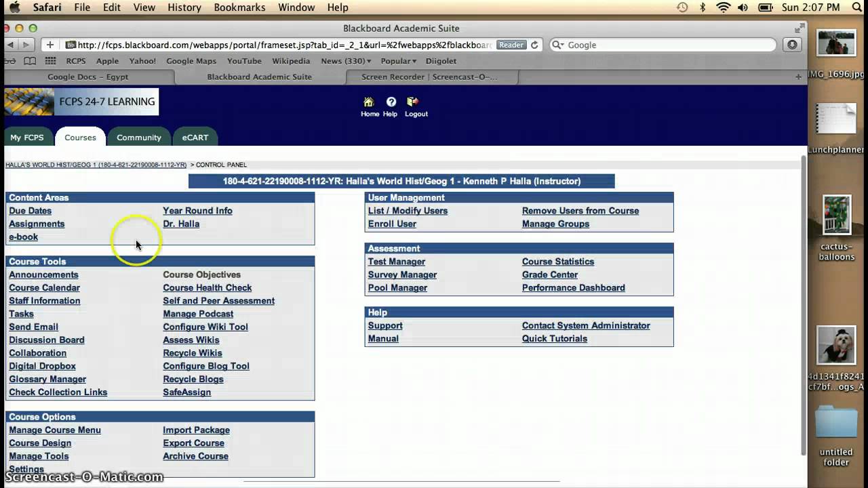868x488 pixels.
Task: Open the Test Manager link
Action: tap(397, 262)
